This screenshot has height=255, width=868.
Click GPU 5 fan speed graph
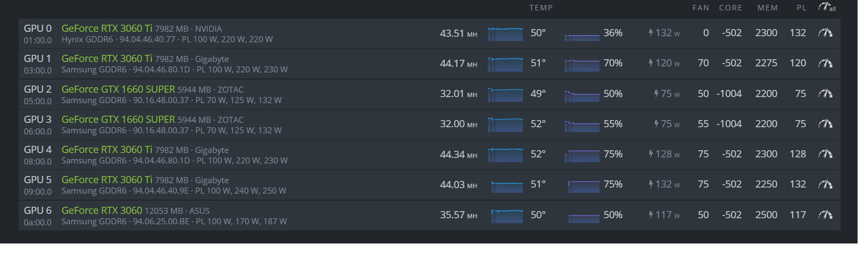pyautogui.click(x=584, y=186)
